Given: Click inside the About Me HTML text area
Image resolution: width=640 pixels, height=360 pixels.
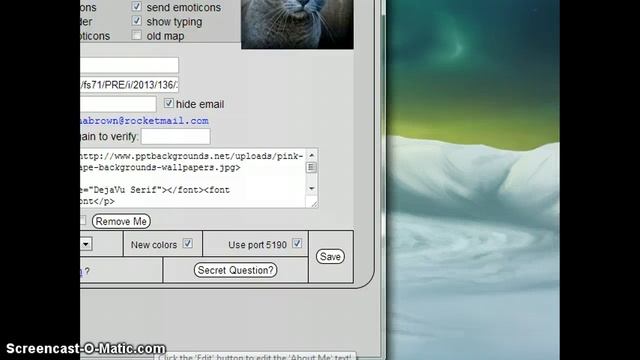Looking at the screenshot, I should pos(193,178).
